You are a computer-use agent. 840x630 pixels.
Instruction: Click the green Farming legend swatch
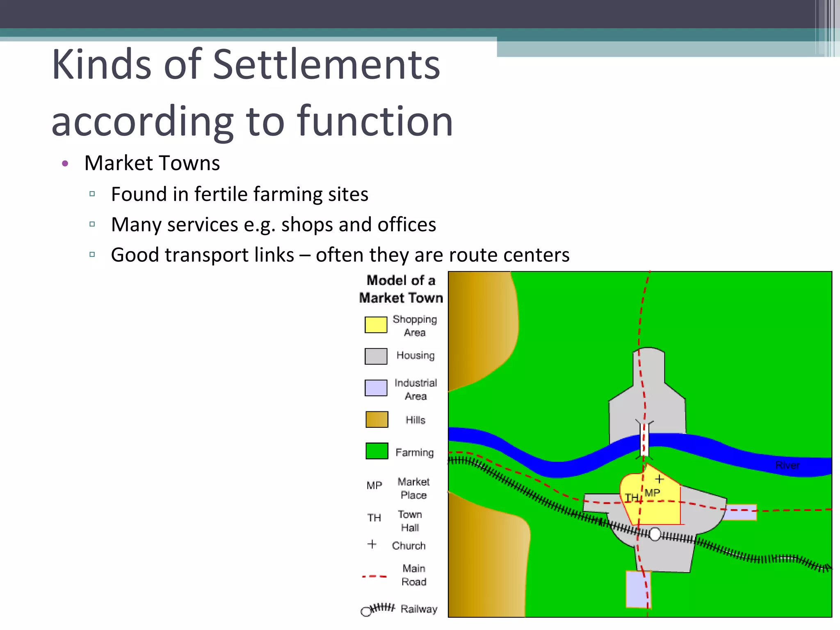click(377, 451)
